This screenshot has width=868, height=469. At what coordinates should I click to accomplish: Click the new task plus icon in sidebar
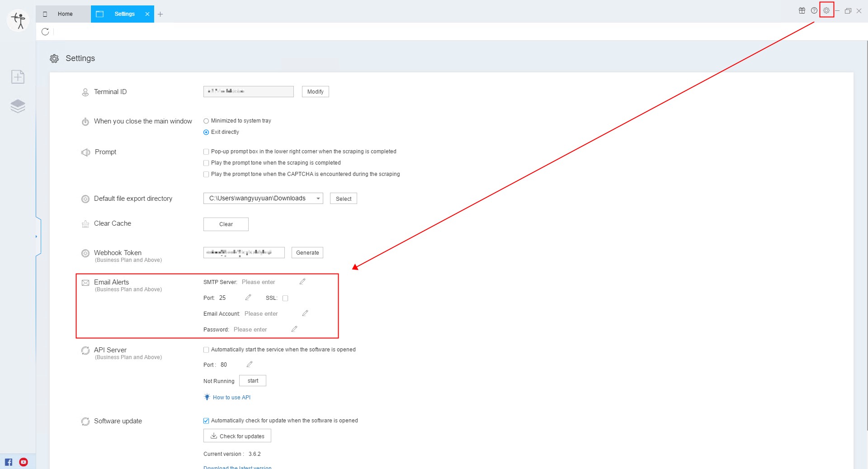pyautogui.click(x=18, y=77)
